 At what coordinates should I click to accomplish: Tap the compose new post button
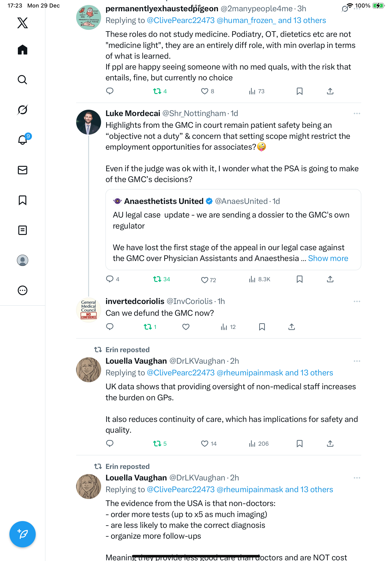[x=23, y=534]
